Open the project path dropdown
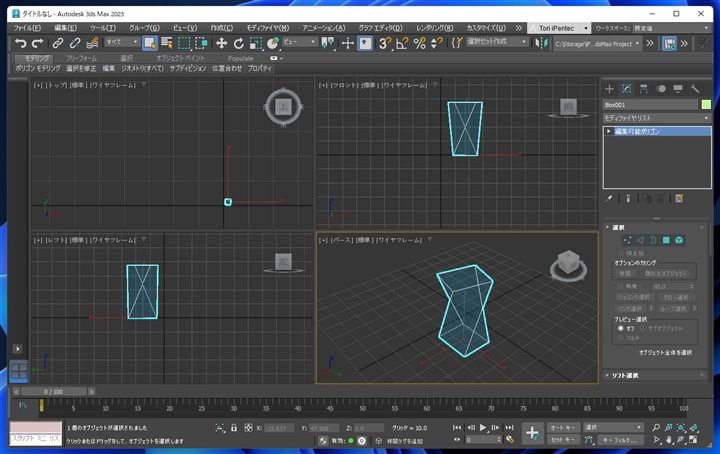 click(x=597, y=44)
